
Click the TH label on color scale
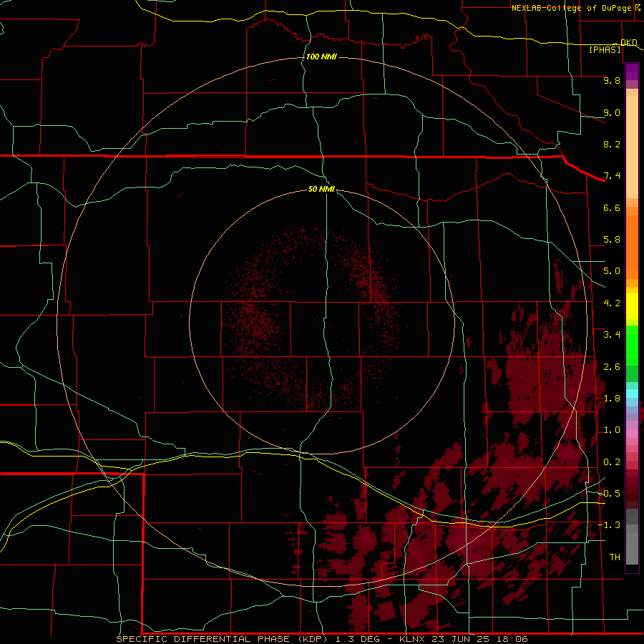615,557
